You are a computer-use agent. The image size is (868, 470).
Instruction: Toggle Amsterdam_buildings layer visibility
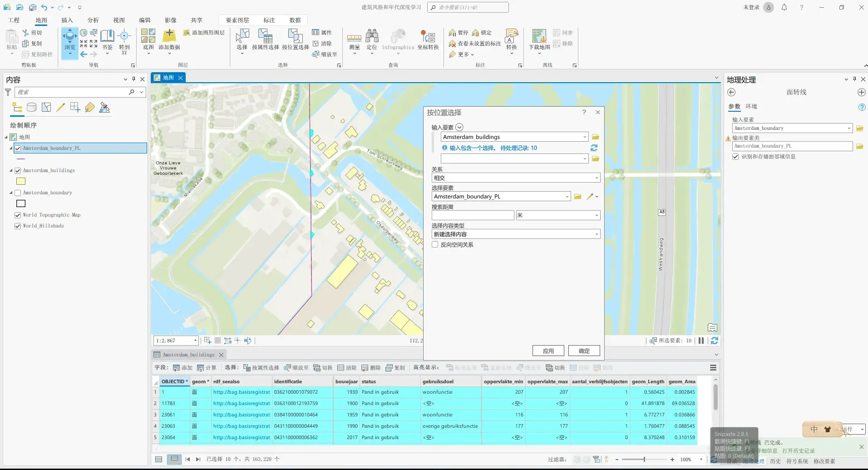pyautogui.click(x=18, y=171)
